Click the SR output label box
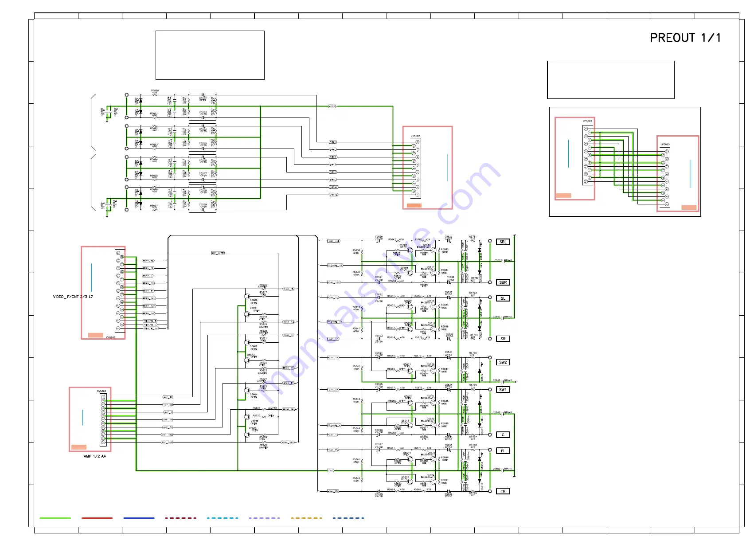The width and height of the screenshot is (754, 560). coord(503,339)
